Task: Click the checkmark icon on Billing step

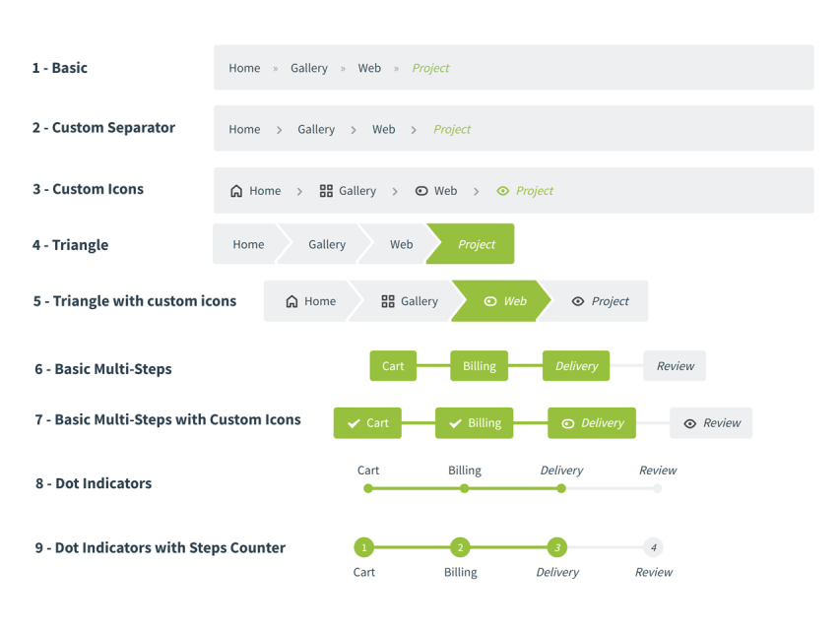Action: coord(455,423)
